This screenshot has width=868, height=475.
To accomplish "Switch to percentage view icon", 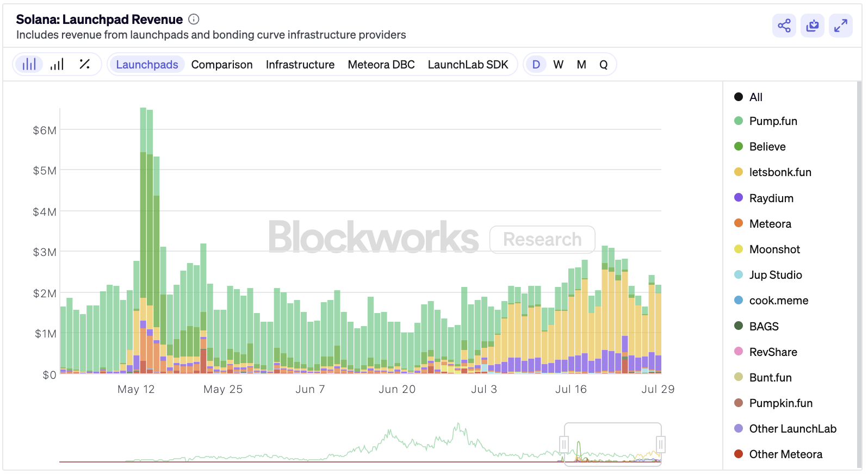I will tap(84, 65).
